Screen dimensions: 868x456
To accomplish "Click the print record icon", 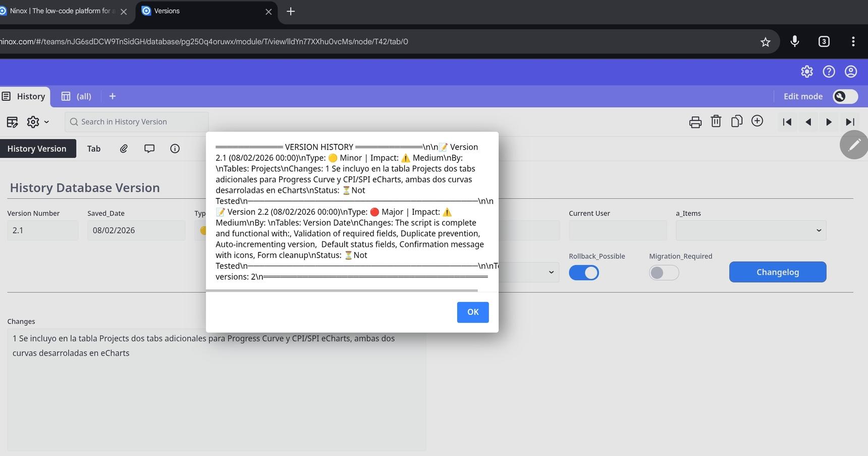I will (695, 122).
